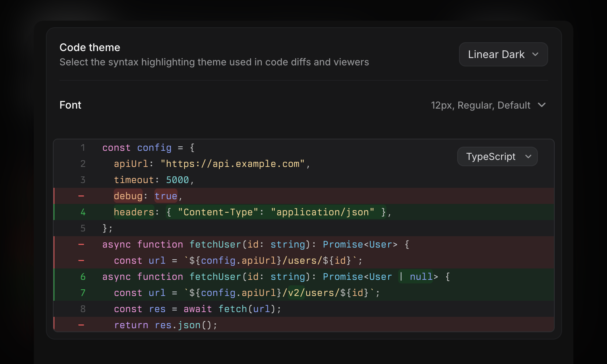Open the Linear Dark code theme dropdown
Image resolution: width=607 pixels, height=364 pixels.
503,54
